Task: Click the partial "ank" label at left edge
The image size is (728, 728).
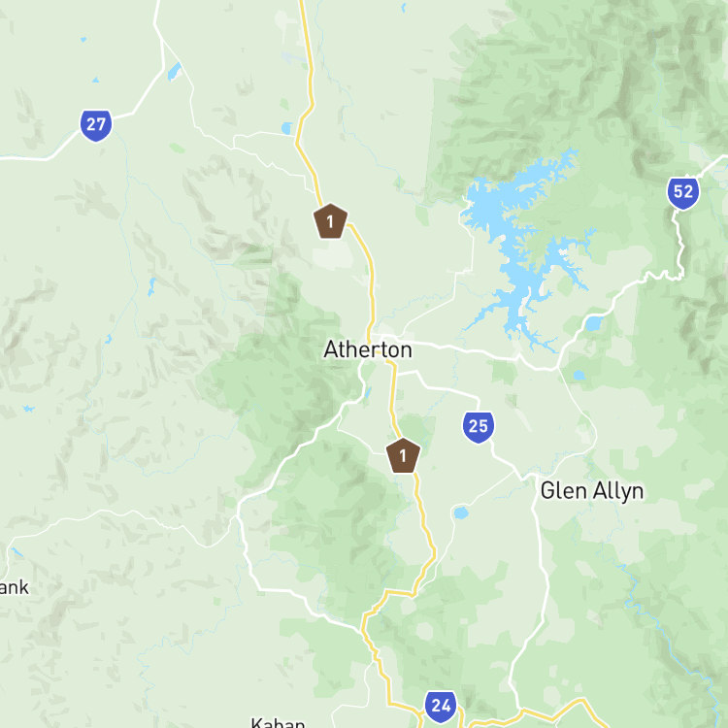Action: tap(14, 587)
